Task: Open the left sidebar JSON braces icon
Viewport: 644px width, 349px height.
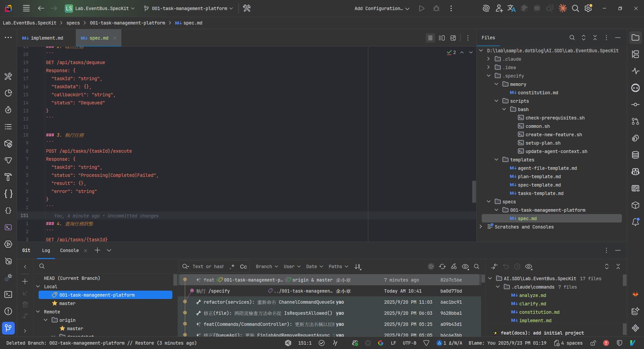Action: pyautogui.click(x=8, y=194)
